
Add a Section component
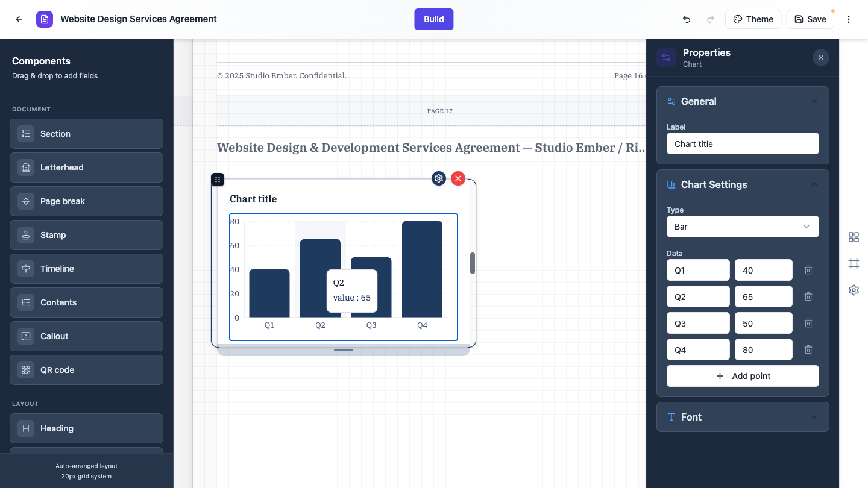click(86, 134)
